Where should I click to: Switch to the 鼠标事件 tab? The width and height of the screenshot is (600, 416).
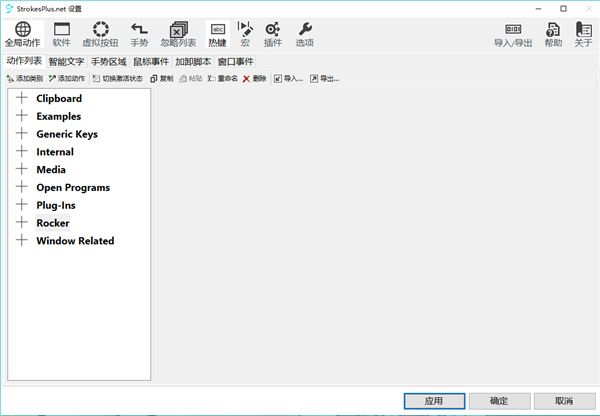pyautogui.click(x=151, y=62)
